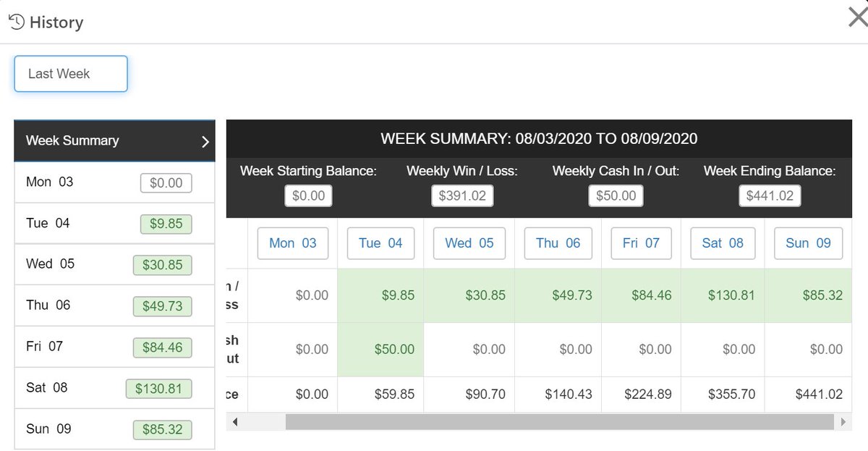868x451 pixels.
Task: Click the Thu 06 column header button
Action: (558, 243)
